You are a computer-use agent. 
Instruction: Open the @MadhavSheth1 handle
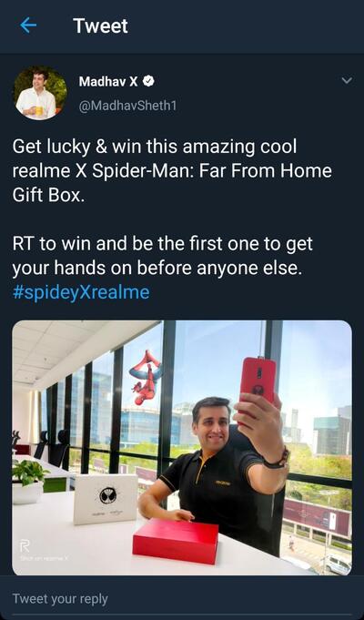127,106
